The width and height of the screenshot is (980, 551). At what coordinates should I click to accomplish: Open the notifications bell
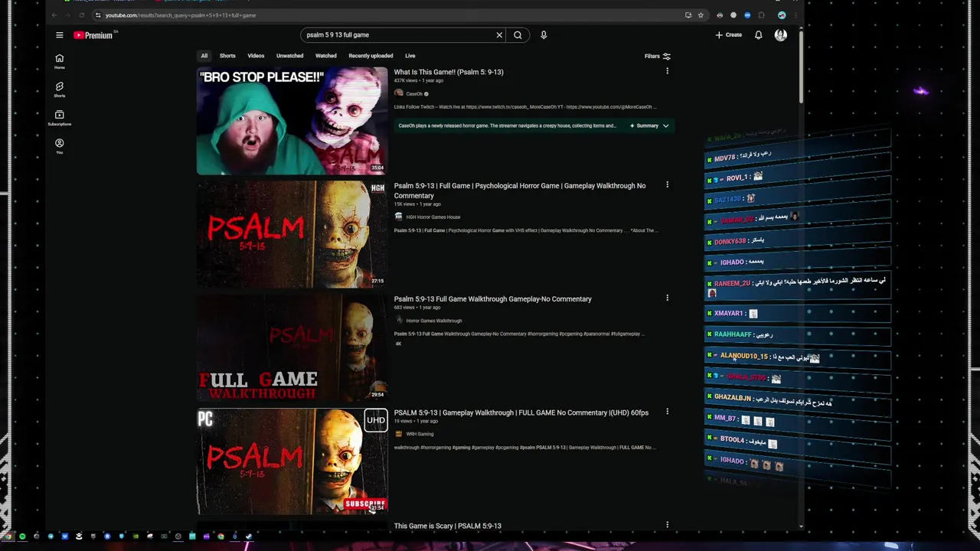click(758, 35)
